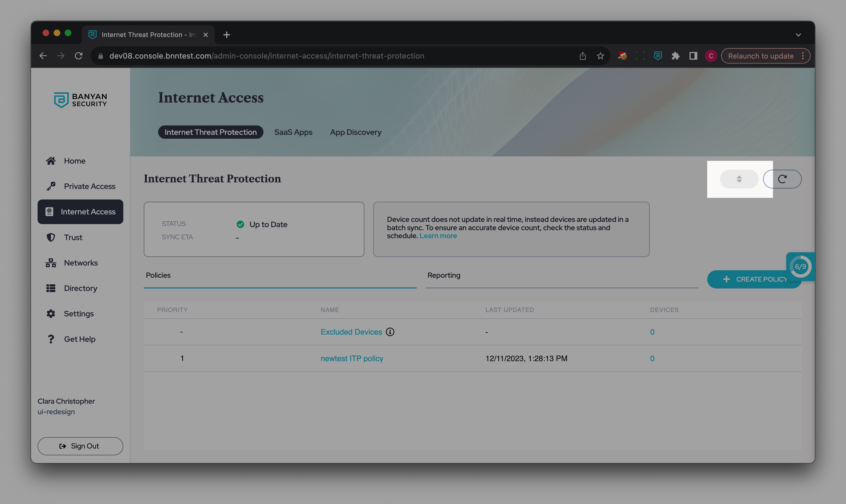Click the highlighted reorder priority arrows button
Viewport: 846px width, 504px height.
point(739,179)
